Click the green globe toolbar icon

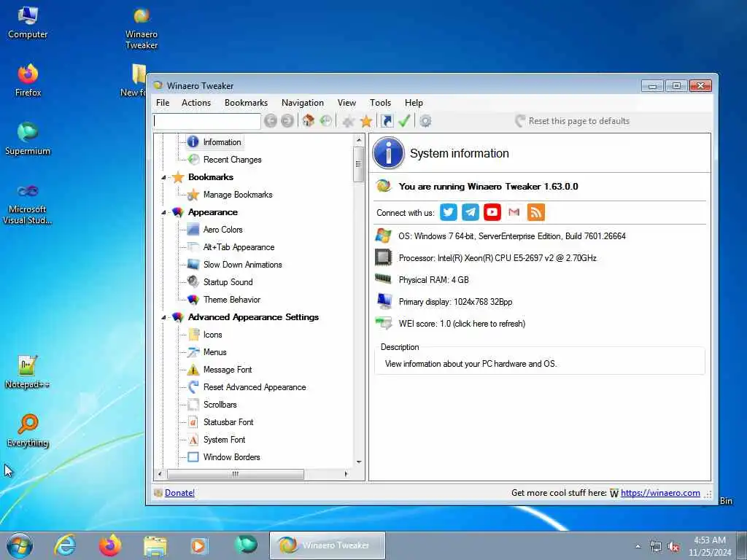click(326, 121)
